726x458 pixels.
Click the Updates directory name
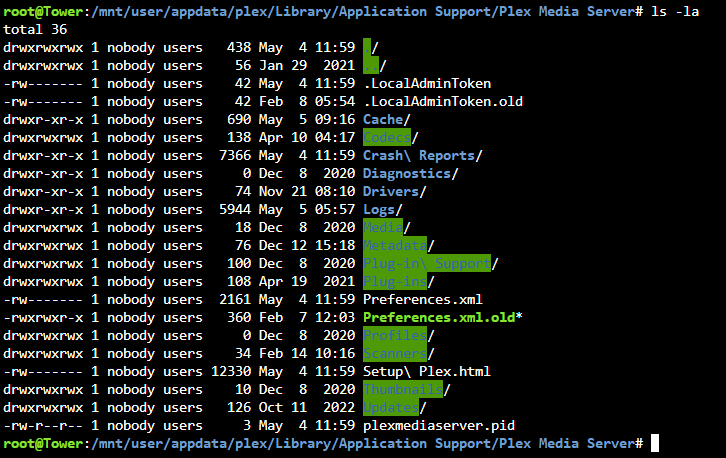pos(391,408)
